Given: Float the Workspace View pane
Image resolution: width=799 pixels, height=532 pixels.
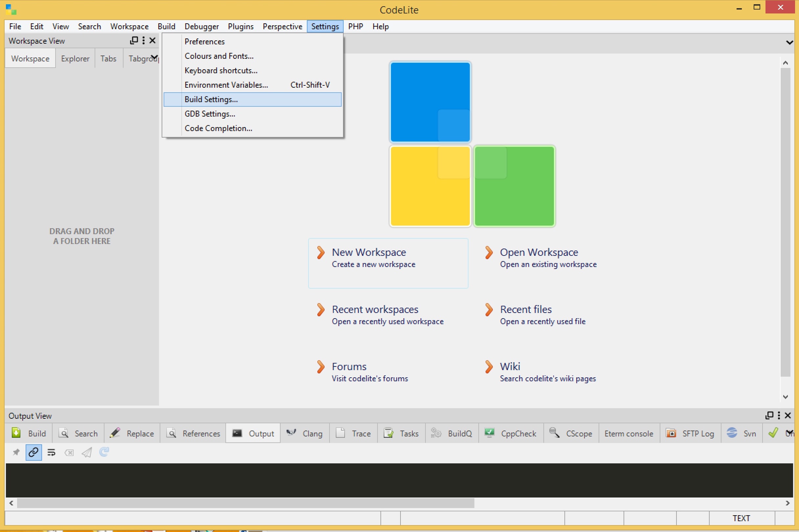Looking at the screenshot, I should point(134,41).
